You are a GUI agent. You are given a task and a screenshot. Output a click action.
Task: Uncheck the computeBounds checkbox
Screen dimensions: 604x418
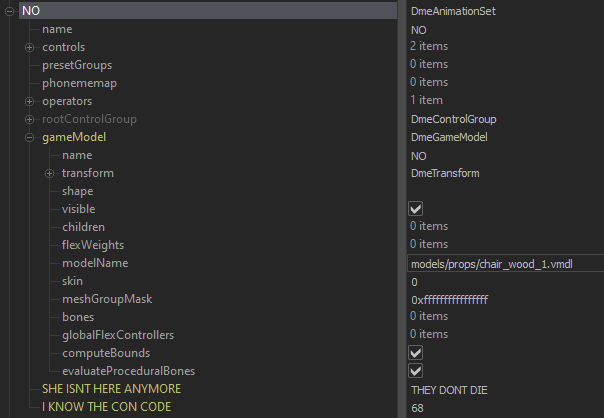click(416, 353)
